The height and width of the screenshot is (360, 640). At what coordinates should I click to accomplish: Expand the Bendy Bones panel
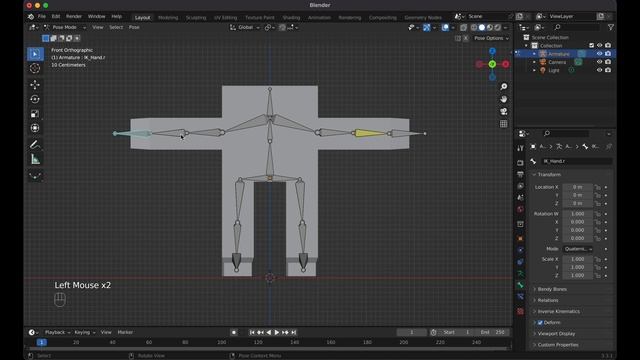(551, 289)
